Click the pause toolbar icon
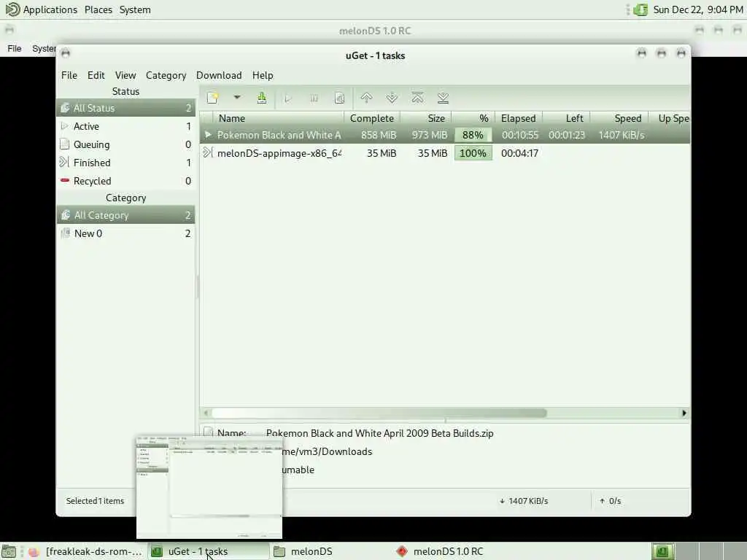 tap(314, 98)
